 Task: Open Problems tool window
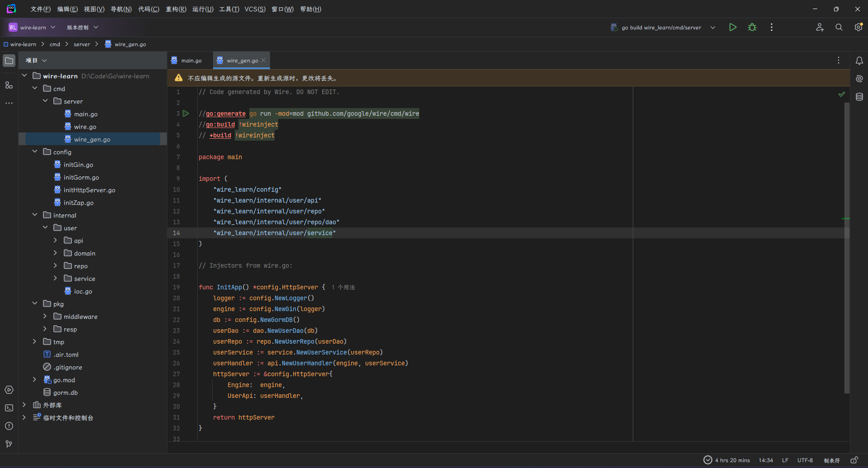tap(9, 426)
